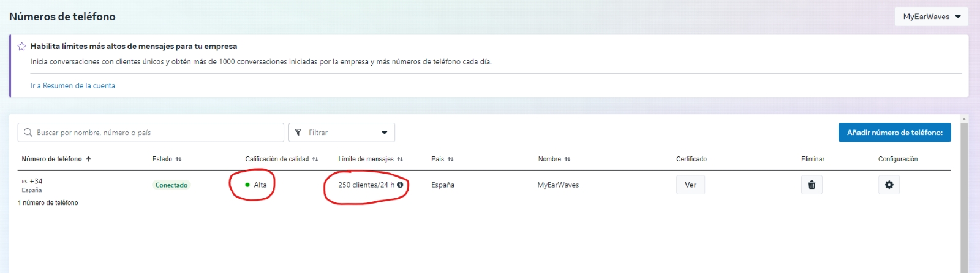Open the Ir a Resumen de la cuenta link
980x273 pixels.
pyautogui.click(x=73, y=86)
